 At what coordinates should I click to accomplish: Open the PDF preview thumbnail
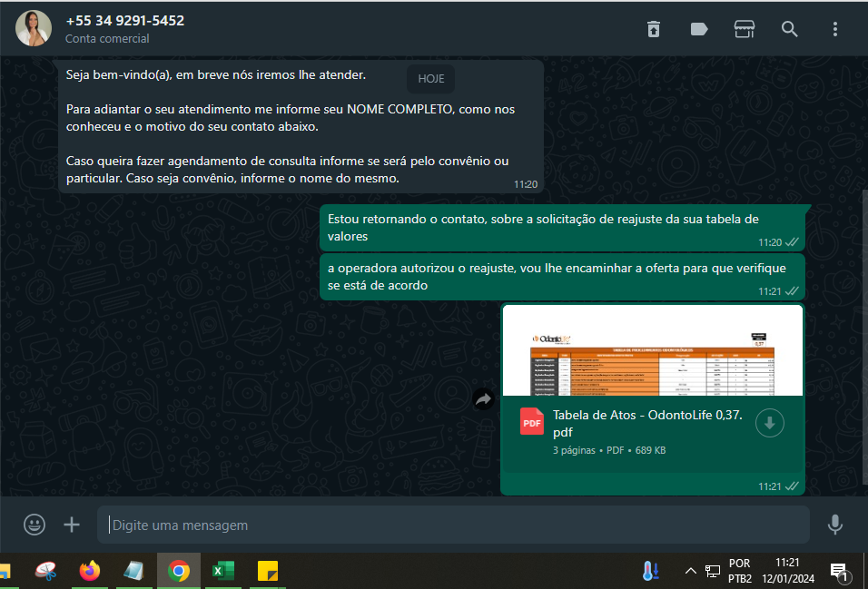coord(653,350)
